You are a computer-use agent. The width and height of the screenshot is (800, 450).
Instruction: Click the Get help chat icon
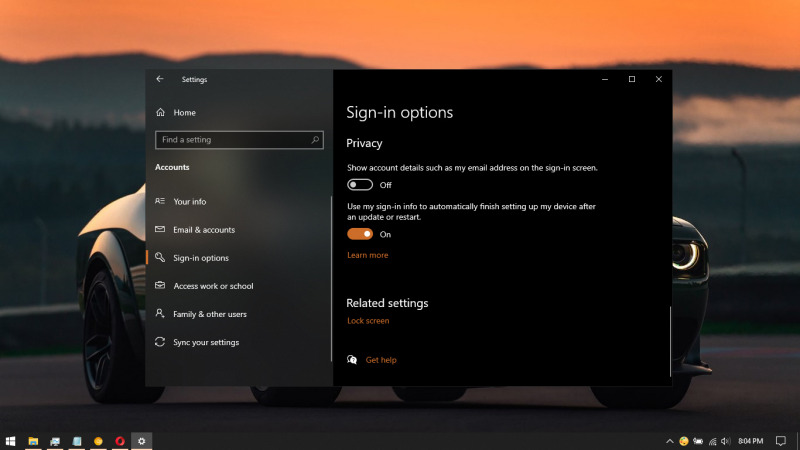coord(352,360)
